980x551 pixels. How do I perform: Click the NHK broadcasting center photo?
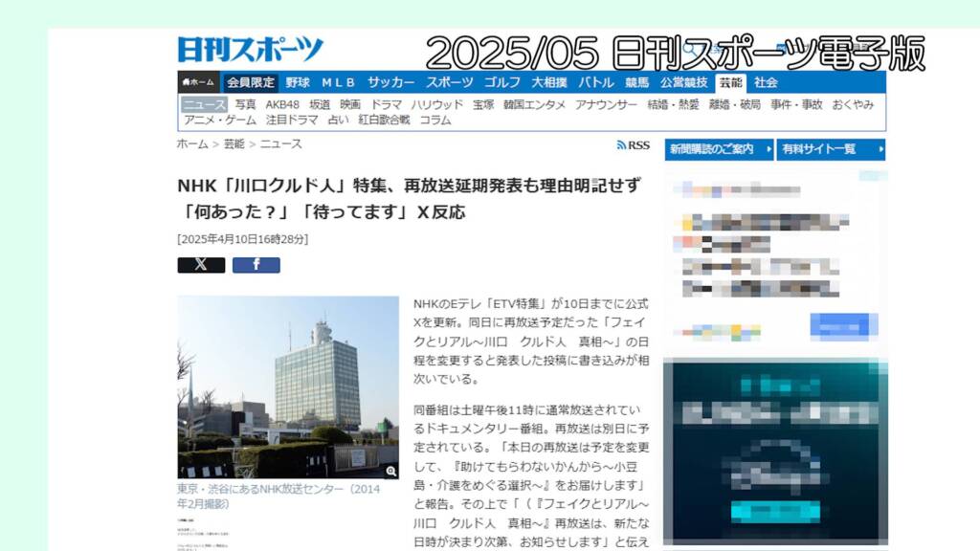[x=288, y=387]
